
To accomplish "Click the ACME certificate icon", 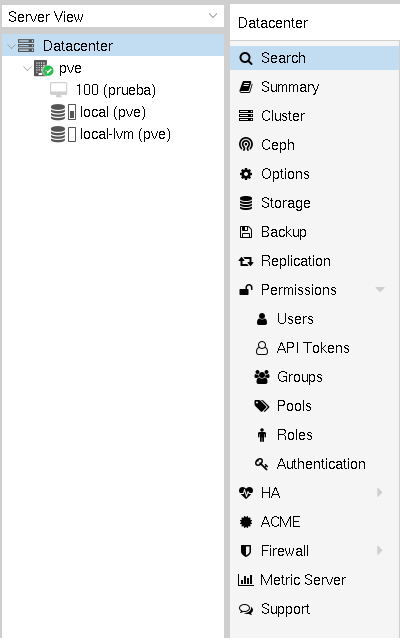I will tap(246, 522).
